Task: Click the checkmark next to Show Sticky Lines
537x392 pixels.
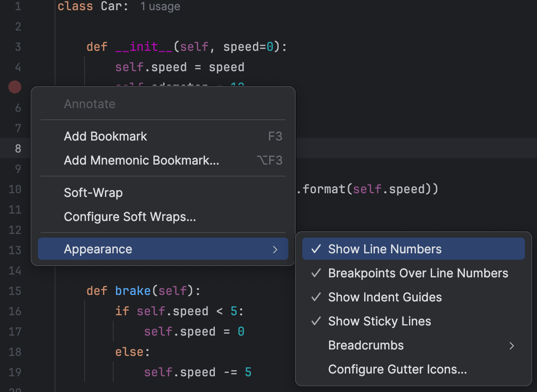Action: point(316,321)
